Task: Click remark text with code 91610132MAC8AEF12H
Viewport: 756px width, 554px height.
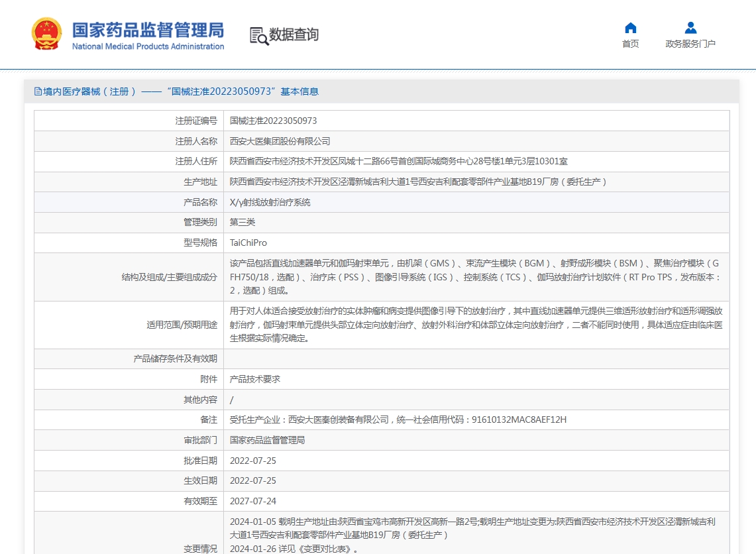Action: 398,420
